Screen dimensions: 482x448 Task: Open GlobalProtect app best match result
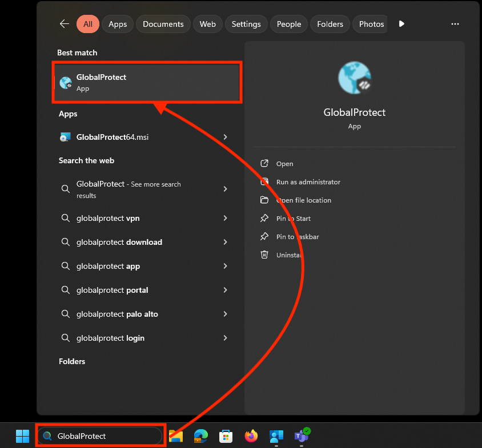coord(147,82)
